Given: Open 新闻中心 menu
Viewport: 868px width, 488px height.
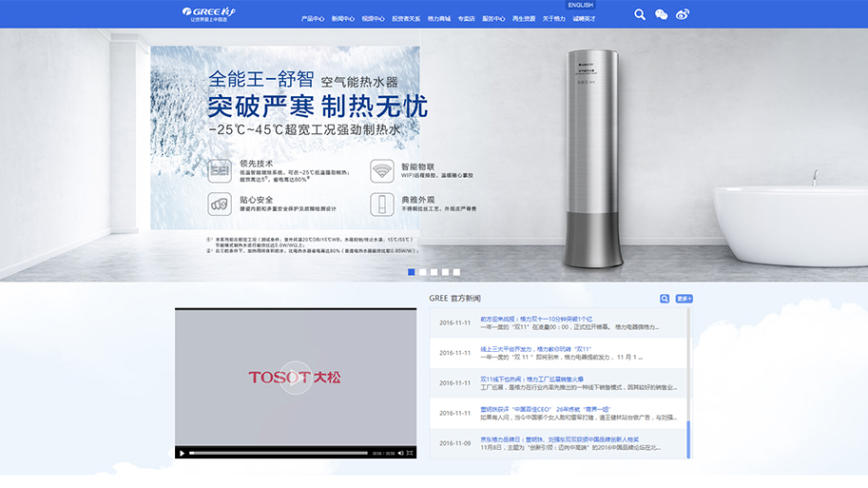Looking at the screenshot, I should pyautogui.click(x=342, y=19).
